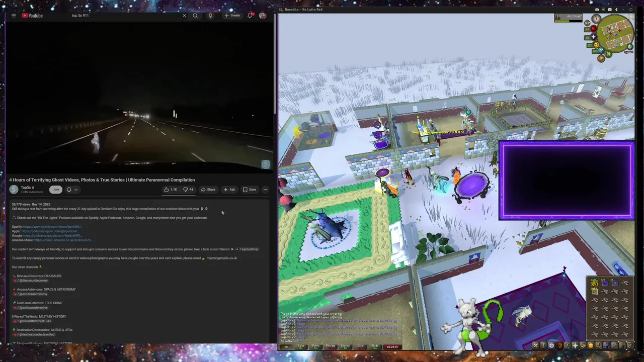This screenshot has height=362, width=644.
Task: Open the YouTube Create button
Action: point(232,16)
